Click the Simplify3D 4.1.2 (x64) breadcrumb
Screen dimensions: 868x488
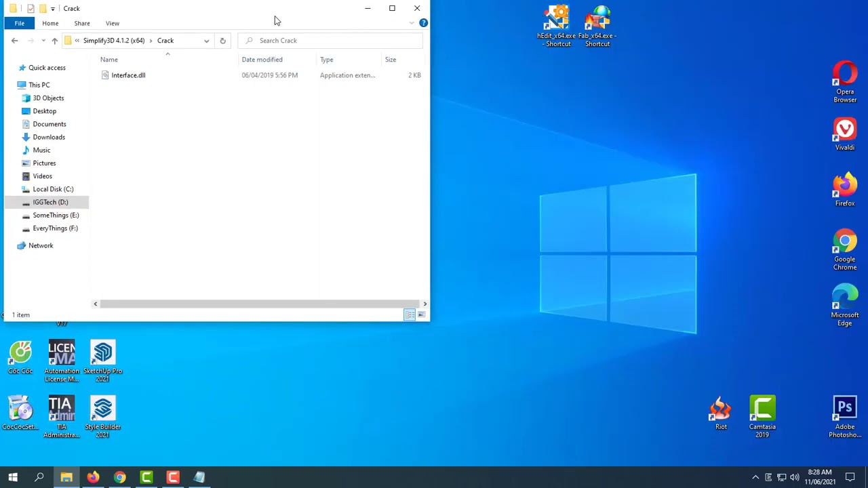[x=114, y=41]
